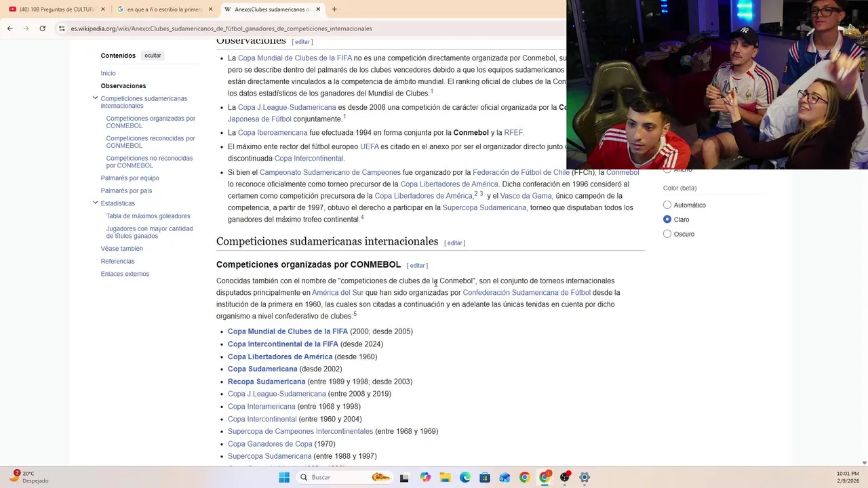Viewport: 868px width, 488px height.
Task: Edit the Observaciones section
Action: click(x=302, y=42)
